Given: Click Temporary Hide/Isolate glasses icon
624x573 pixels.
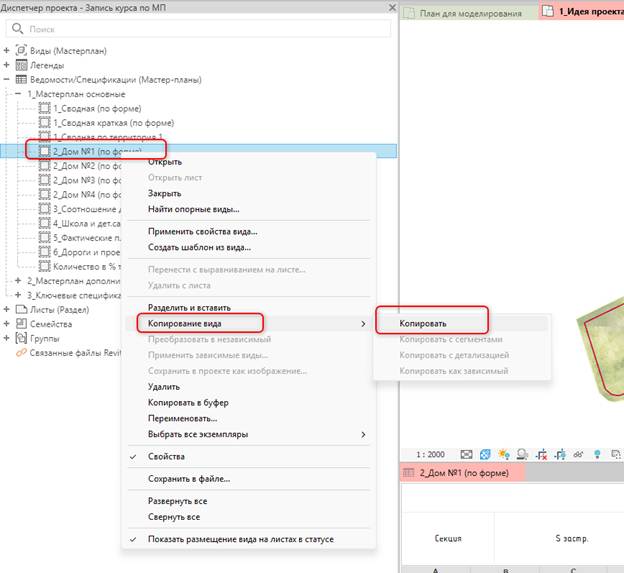Looking at the screenshot, I should [578, 454].
